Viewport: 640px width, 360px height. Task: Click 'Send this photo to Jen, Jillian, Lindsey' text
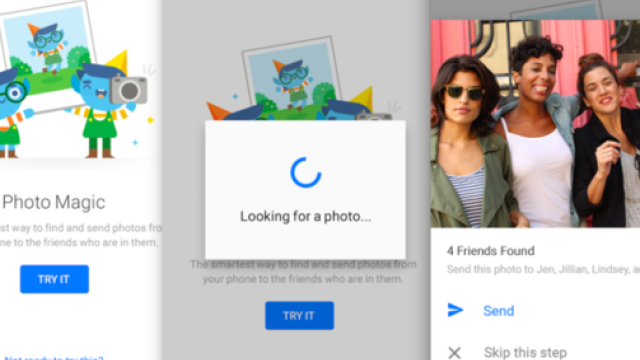[538, 269]
